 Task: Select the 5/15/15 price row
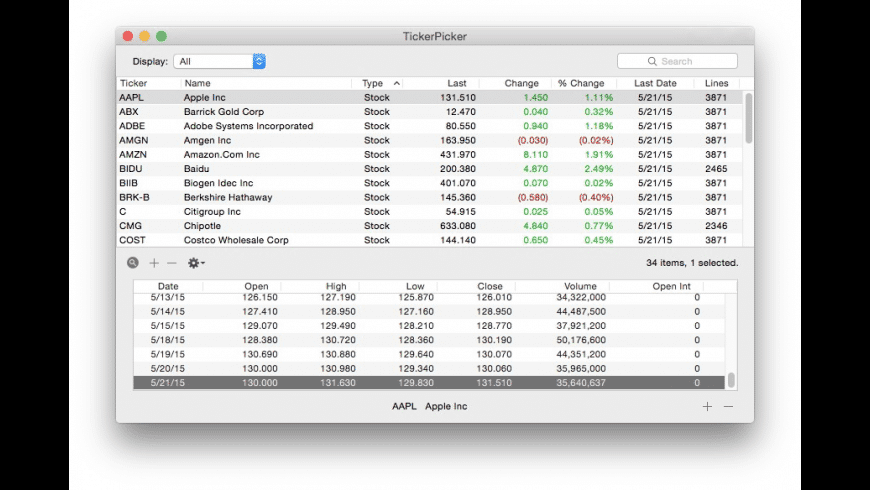pyautogui.click(x=429, y=326)
